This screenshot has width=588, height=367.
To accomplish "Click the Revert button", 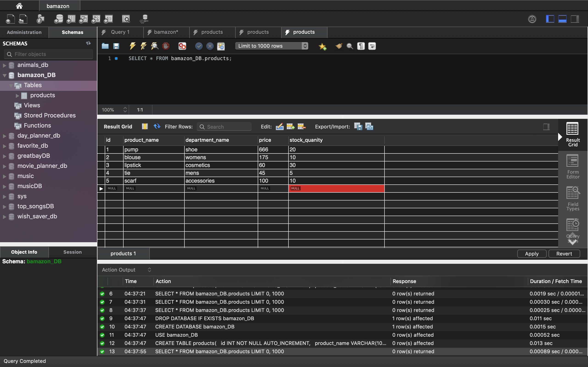I will click(564, 254).
